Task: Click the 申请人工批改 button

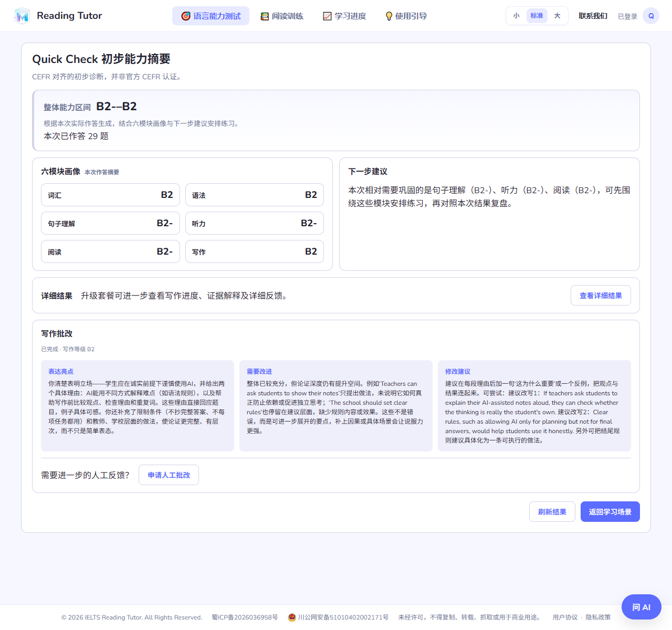Action: tap(169, 475)
